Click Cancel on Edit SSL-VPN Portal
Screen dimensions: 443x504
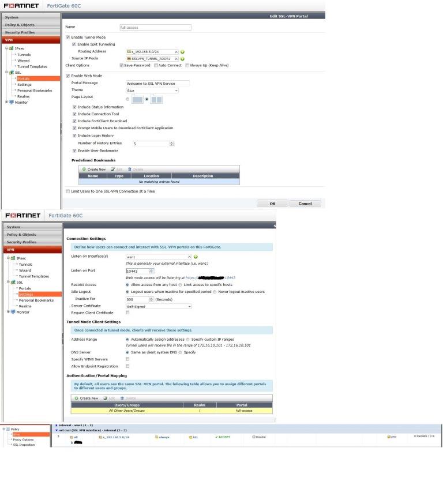click(305, 204)
